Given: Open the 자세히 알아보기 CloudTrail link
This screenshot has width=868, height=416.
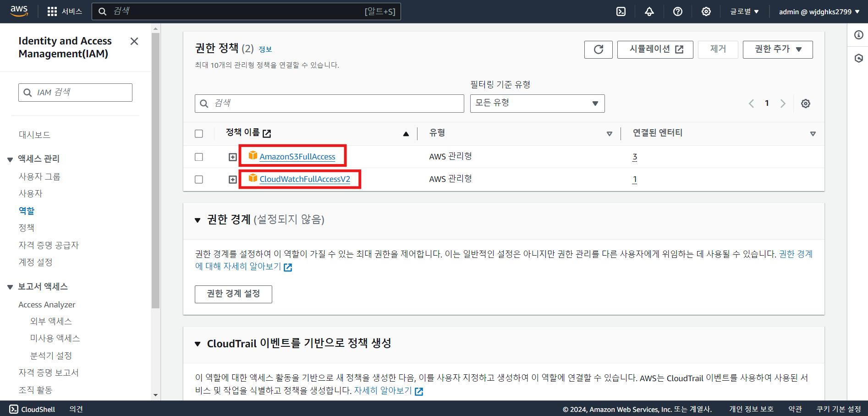Looking at the screenshot, I should click(x=388, y=391).
